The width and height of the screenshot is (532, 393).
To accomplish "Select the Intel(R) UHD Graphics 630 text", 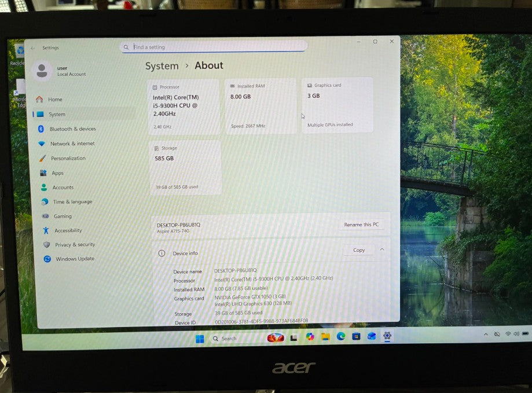I will pyautogui.click(x=253, y=304).
